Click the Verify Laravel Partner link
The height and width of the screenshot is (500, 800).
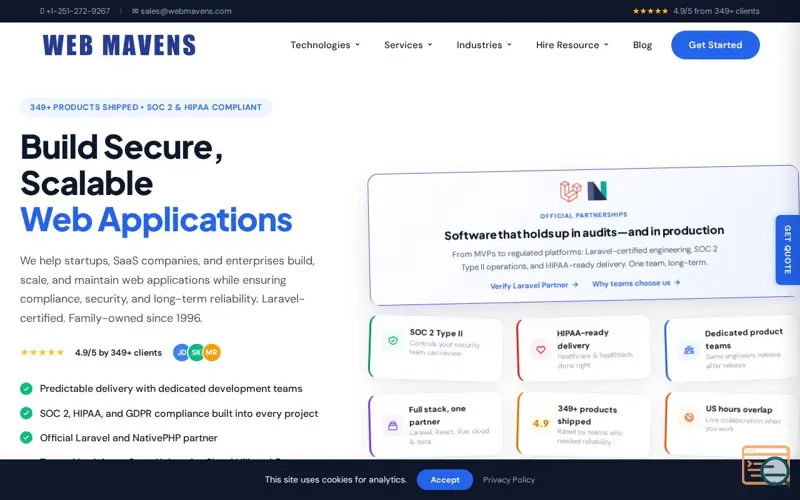click(x=534, y=285)
